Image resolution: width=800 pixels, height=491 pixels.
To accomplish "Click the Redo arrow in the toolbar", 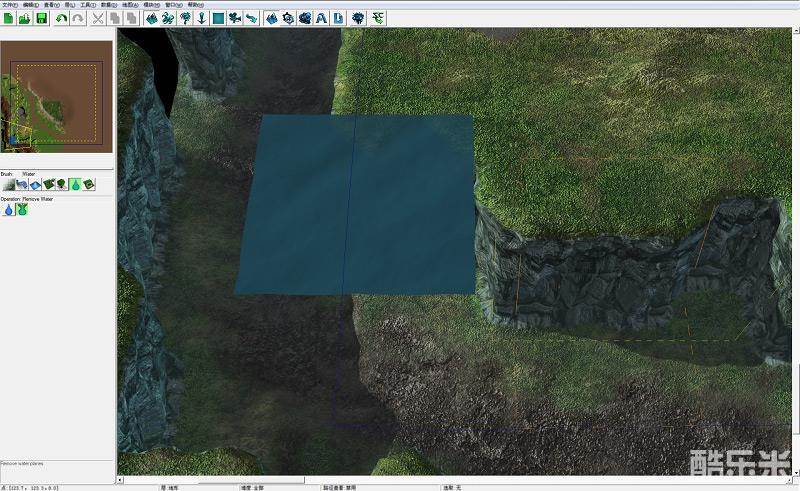I will coord(77,18).
